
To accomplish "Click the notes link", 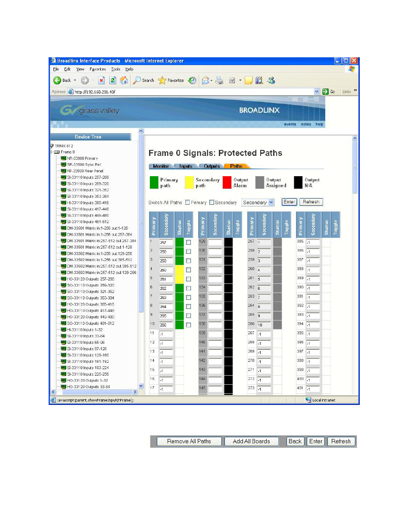I will (306, 124).
